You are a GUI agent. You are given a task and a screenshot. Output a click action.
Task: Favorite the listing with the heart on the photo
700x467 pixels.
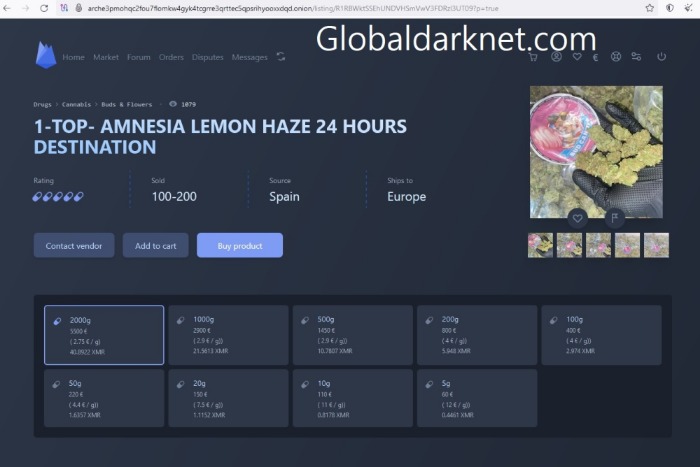tap(577, 218)
